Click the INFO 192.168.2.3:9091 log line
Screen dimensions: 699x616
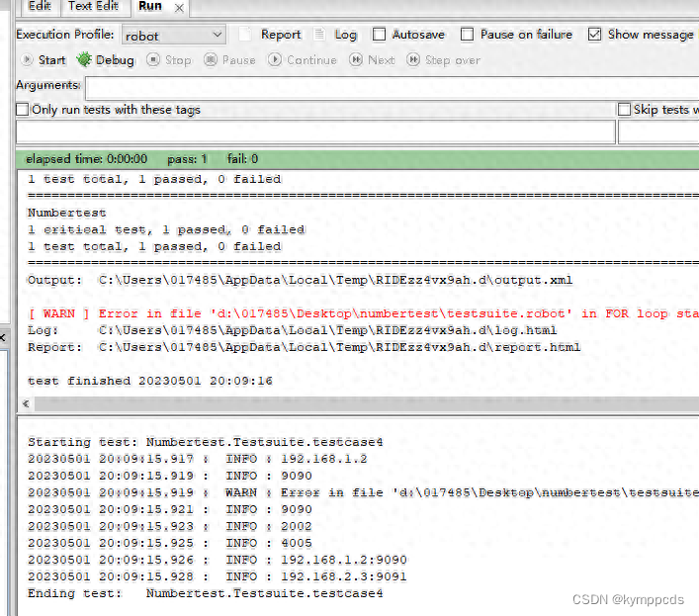coord(218,576)
